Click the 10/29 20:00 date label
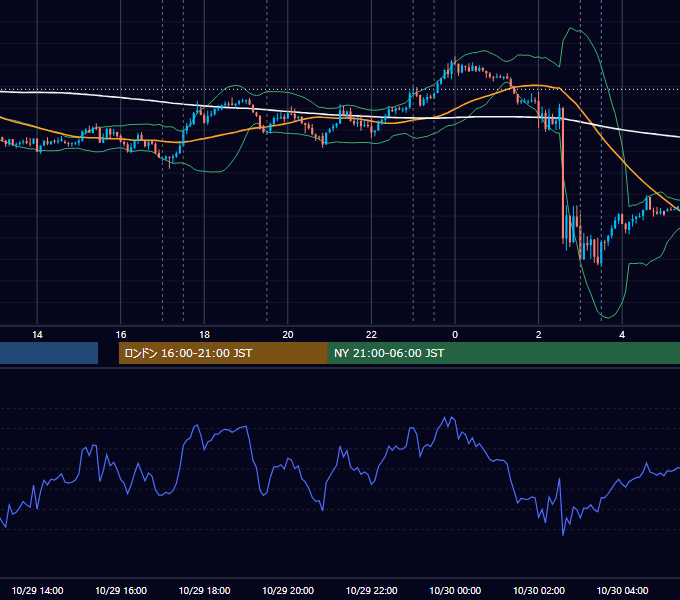Image resolution: width=680 pixels, height=600 pixels. 288,590
